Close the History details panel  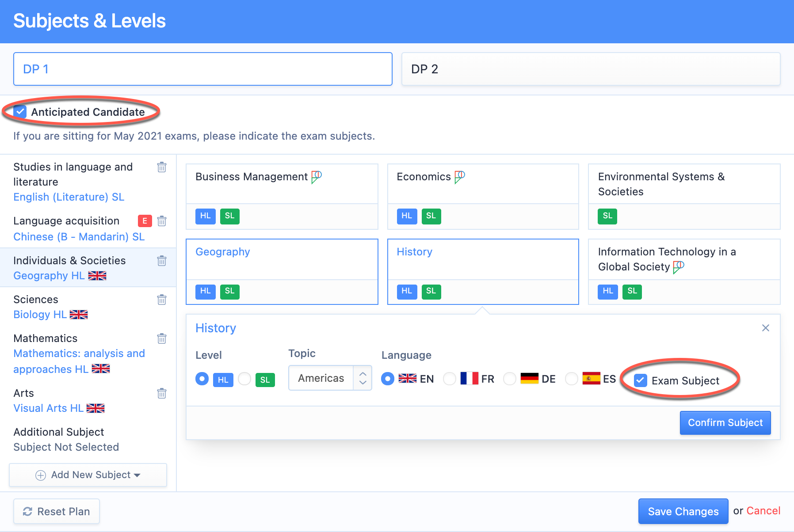(x=766, y=328)
